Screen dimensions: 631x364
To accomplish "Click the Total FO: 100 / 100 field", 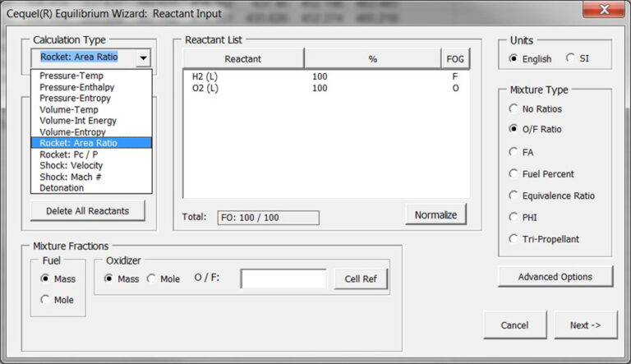I will [x=269, y=218].
